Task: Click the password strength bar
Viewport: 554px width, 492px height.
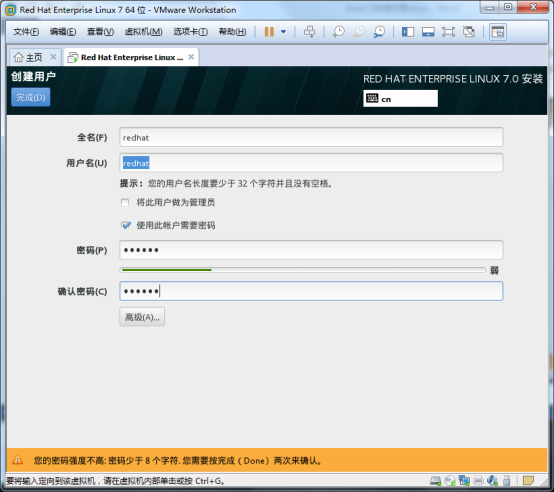Action: (303, 270)
